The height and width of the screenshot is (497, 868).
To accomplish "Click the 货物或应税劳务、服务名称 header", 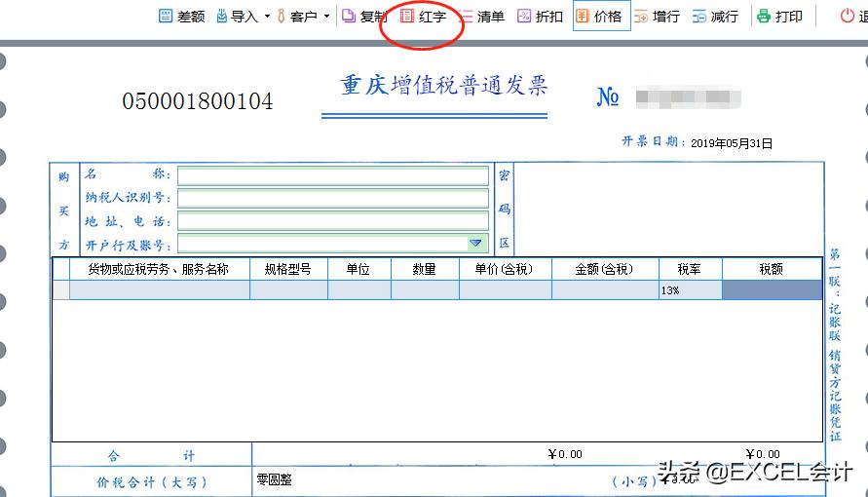I will tap(159, 269).
